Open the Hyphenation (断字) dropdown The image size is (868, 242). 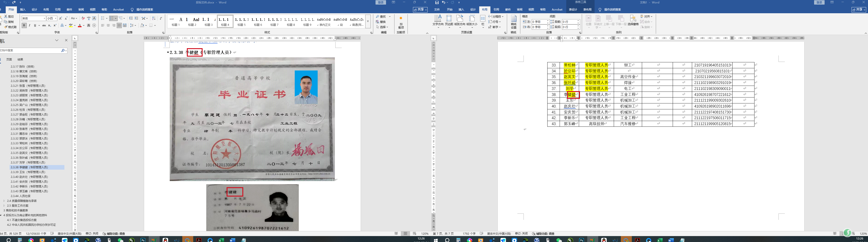(495, 27)
